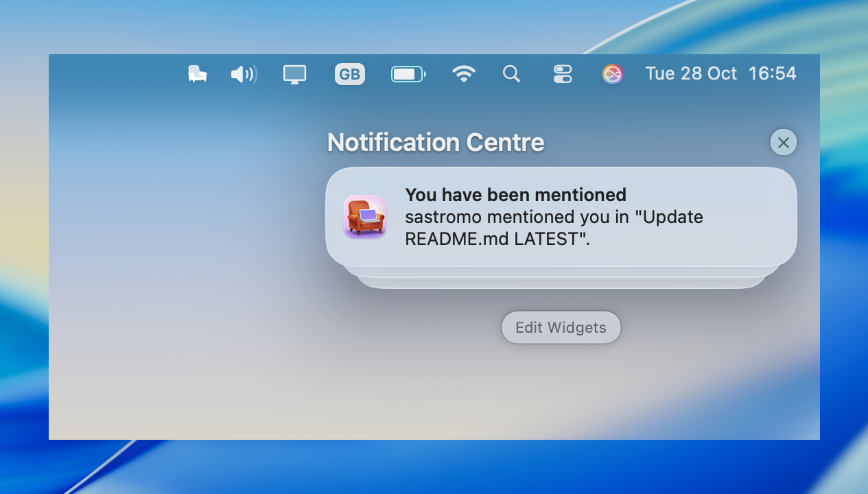Screen dimensions: 868x494
Task: Open Control Centre
Action: (x=563, y=73)
